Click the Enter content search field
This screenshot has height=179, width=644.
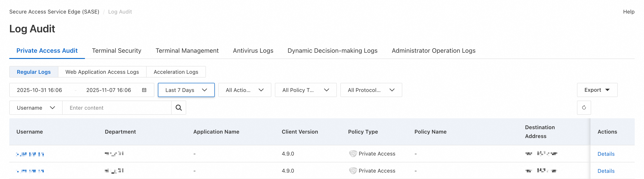(117, 108)
